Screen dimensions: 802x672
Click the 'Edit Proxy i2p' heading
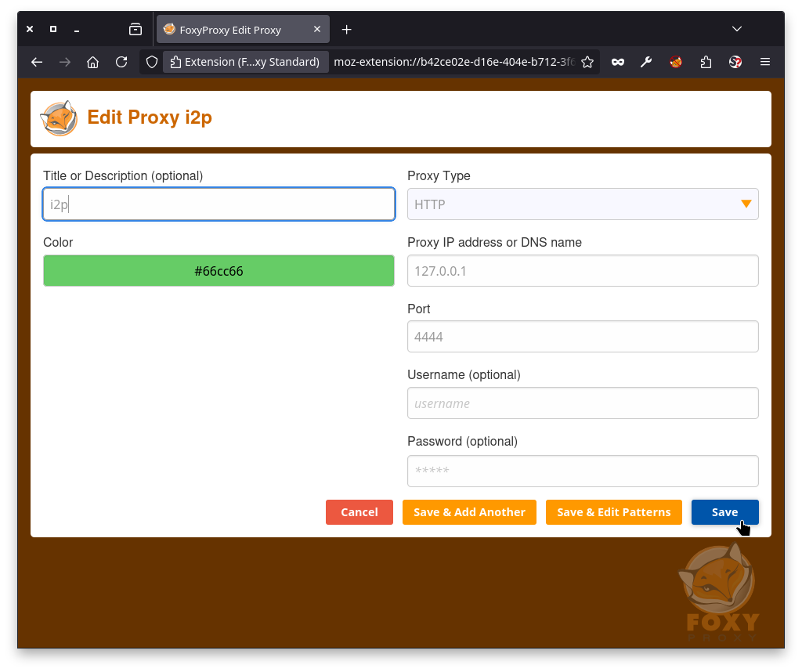(x=150, y=117)
